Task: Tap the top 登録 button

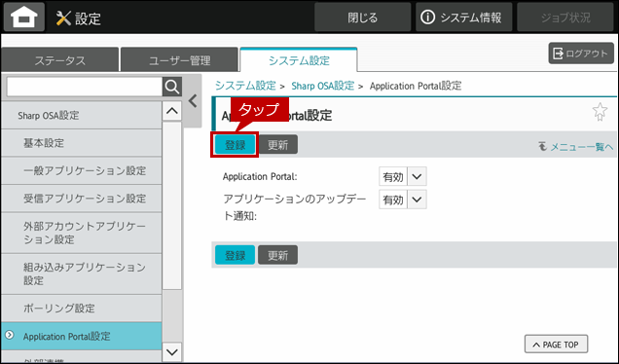Action: pyautogui.click(x=235, y=145)
